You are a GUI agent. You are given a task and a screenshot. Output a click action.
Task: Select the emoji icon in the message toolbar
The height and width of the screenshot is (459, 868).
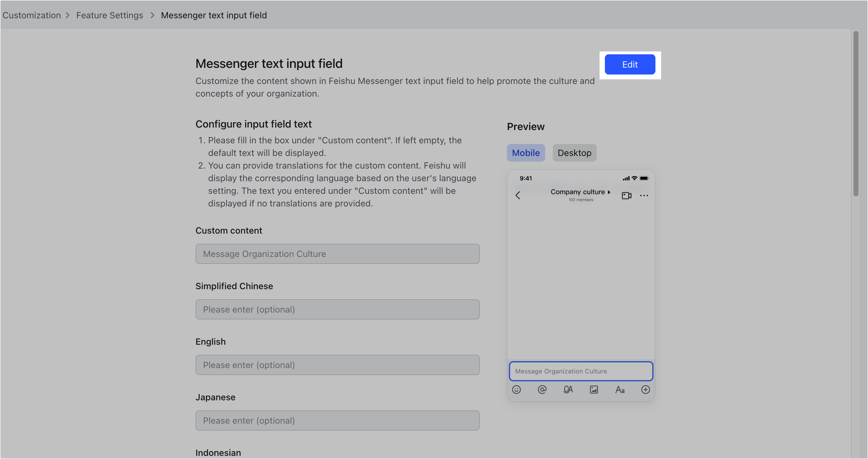tap(517, 390)
